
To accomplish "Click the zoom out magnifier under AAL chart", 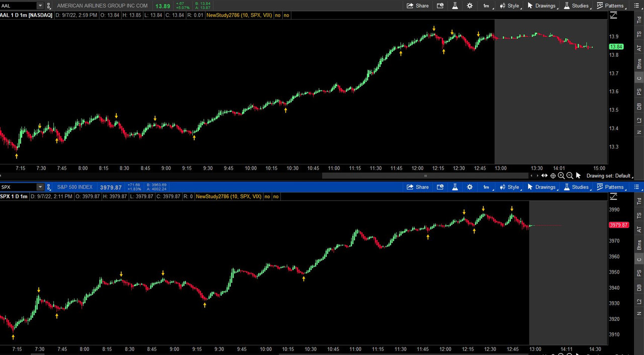I will [570, 175].
